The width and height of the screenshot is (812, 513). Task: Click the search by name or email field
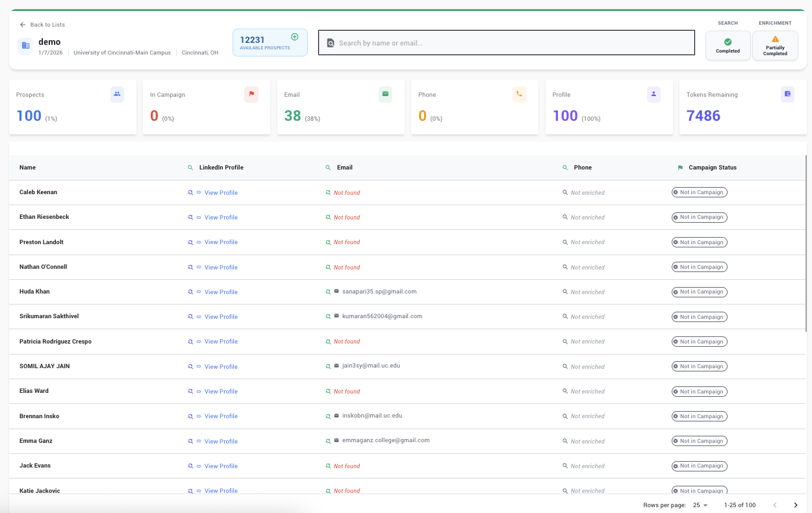click(x=507, y=43)
